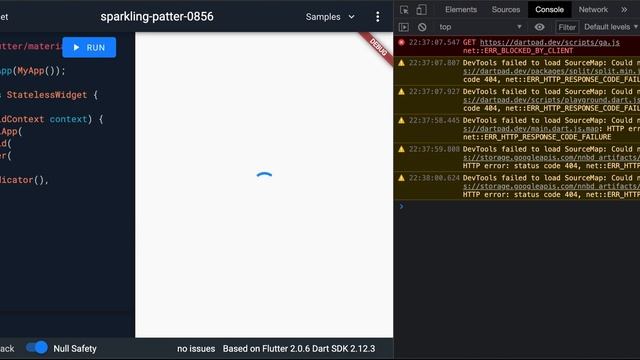Image resolution: width=640 pixels, height=360 pixels.
Task: Click the 'MyApp' code text in editor
Action: (x=31, y=71)
